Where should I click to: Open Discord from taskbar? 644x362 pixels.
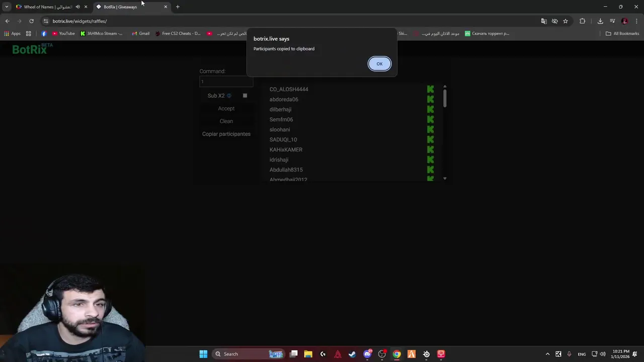coord(367,354)
